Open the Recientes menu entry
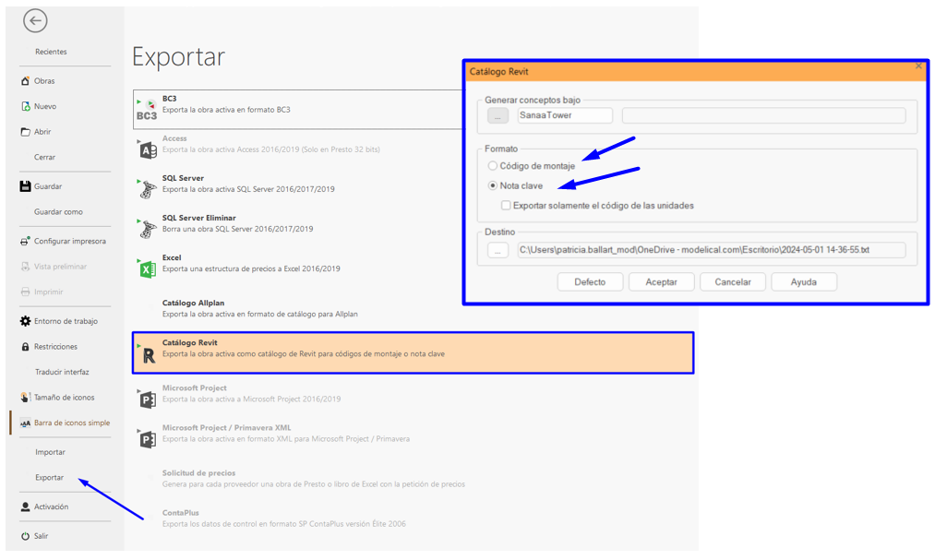Viewport: 935px width, 560px height. click(51, 52)
